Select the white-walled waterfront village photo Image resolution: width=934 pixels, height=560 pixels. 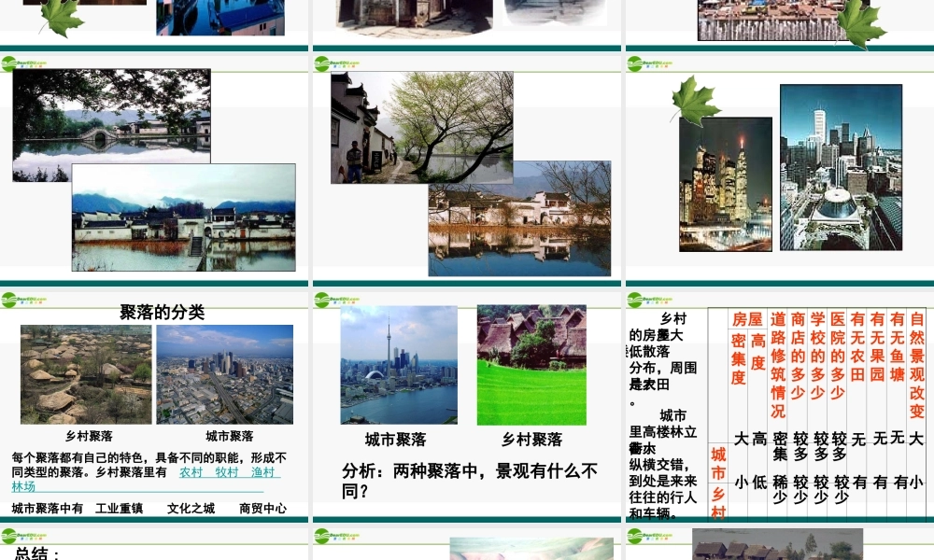183,217
